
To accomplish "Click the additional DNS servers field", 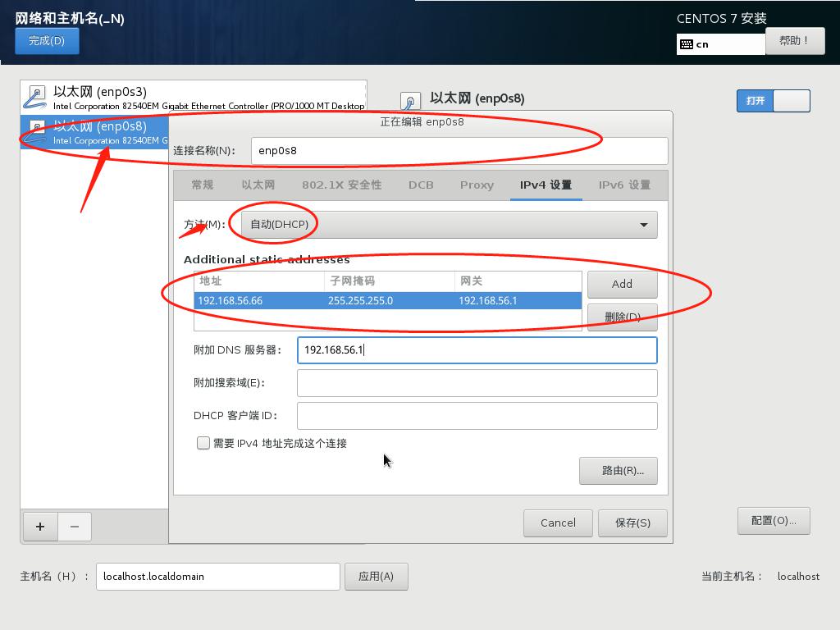I will 477,349.
